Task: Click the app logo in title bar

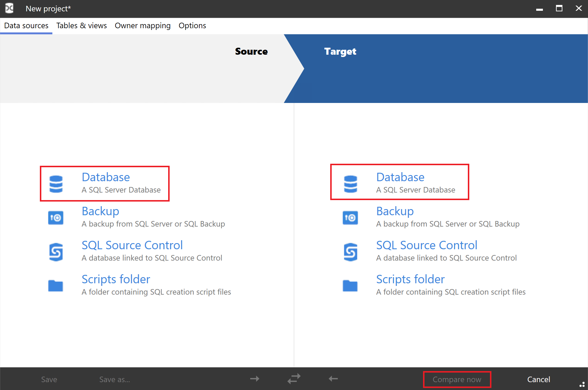Action: [9, 8]
